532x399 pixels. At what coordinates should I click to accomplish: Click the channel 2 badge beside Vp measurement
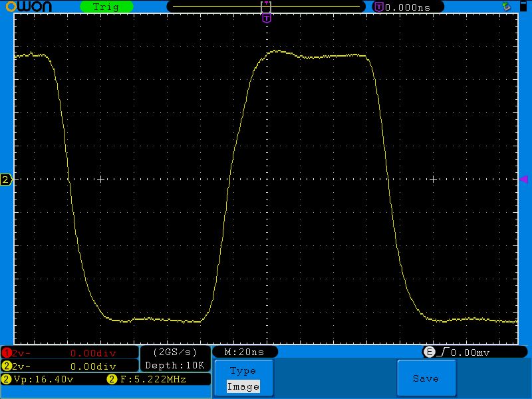[6, 379]
